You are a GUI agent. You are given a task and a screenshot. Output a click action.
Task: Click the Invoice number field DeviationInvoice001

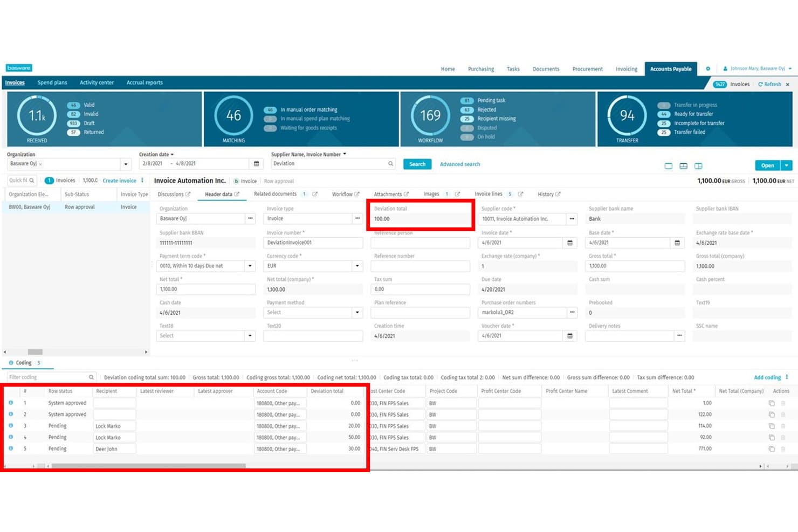click(x=314, y=243)
